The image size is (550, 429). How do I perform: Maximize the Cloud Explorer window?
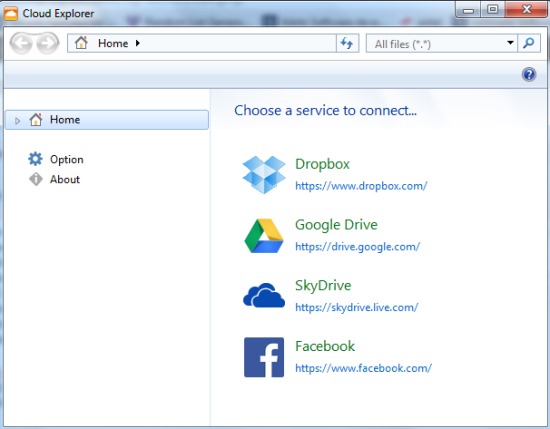coord(493,9)
